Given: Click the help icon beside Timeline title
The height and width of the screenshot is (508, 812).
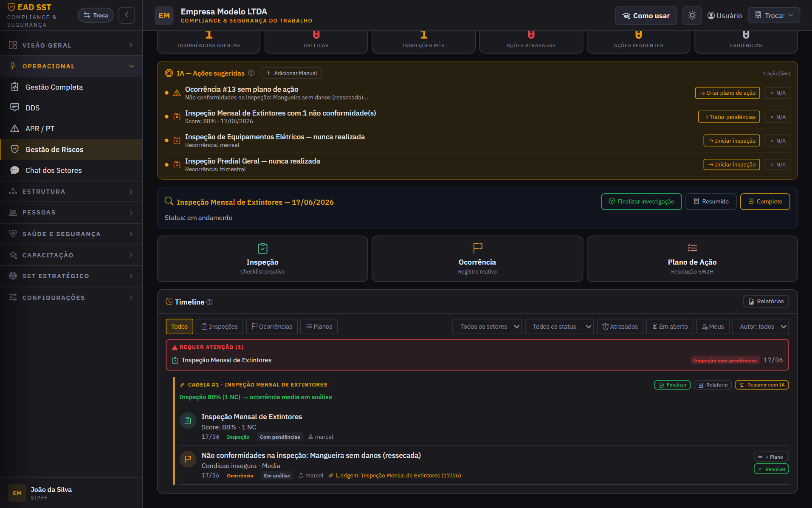Looking at the screenshot, I should click(x=209, y=302).
